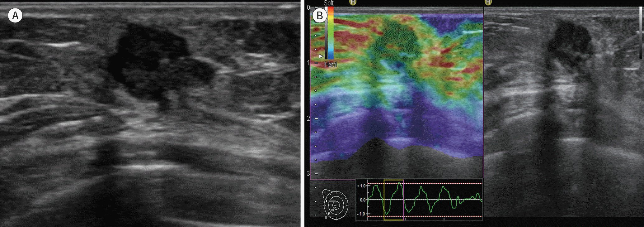Image resolution: width=644 pixels, height=227 pixels.
Task: Click the 'Hard' label below the color scale
Action: [x=331, y=64]
